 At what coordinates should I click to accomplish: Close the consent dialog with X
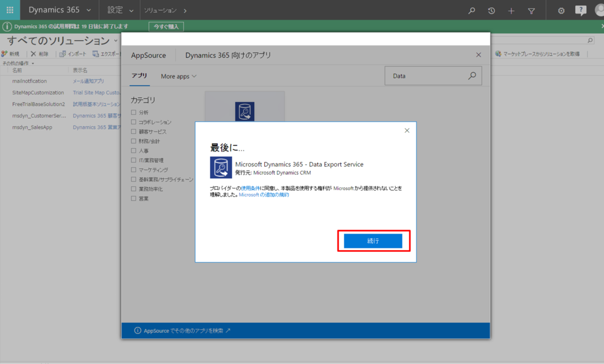click(x=407, y=130)
